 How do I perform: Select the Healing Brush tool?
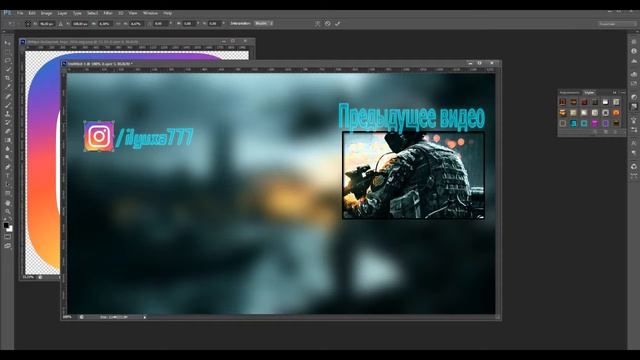[x=7, y=96]
